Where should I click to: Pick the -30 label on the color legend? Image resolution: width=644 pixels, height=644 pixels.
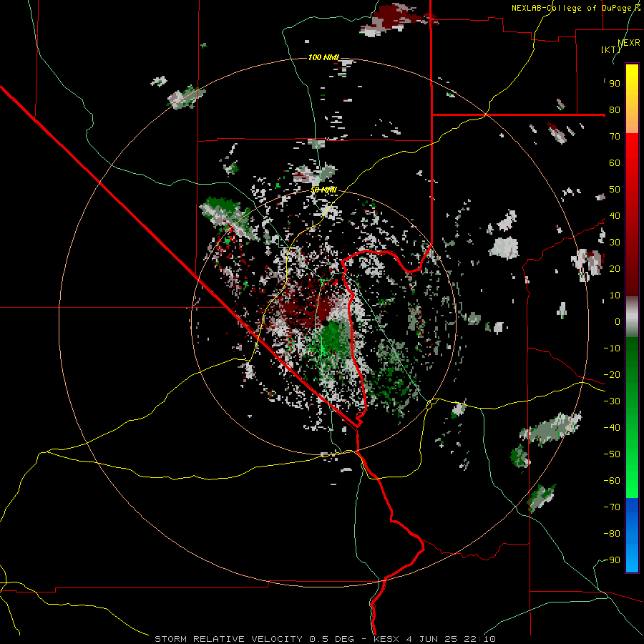click(x=612, y=401)
